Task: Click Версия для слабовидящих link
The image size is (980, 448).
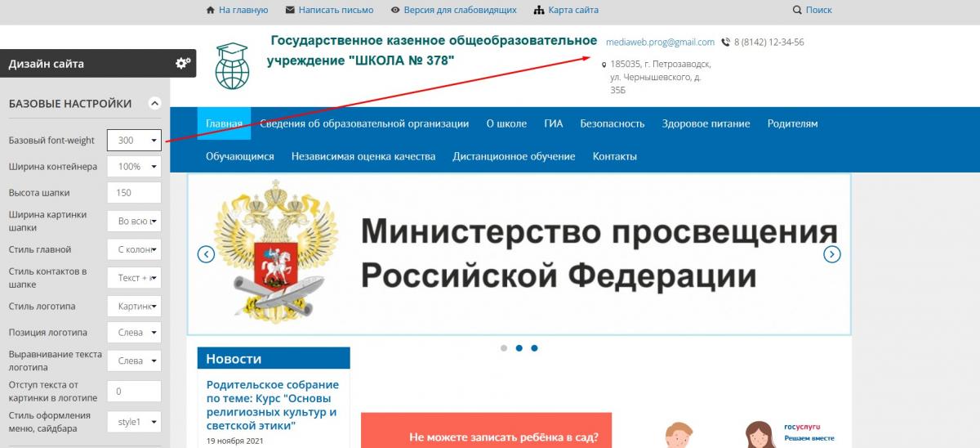Action: coord(461,10)
